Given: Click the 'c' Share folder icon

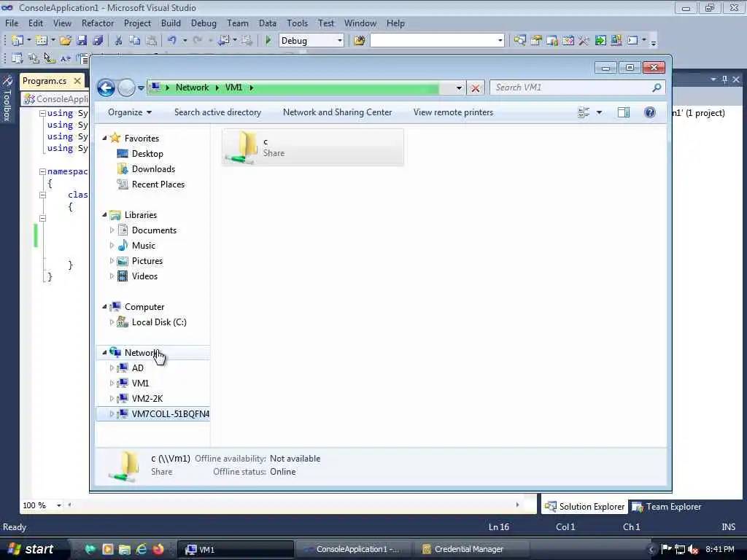Looking at the screenshot, I should click(242, 147).
